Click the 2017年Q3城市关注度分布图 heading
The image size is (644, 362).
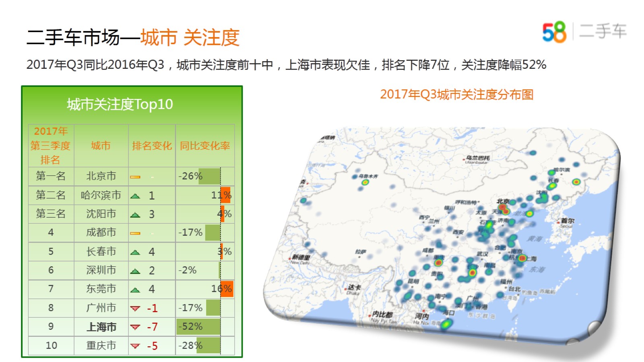click(457, 95)
